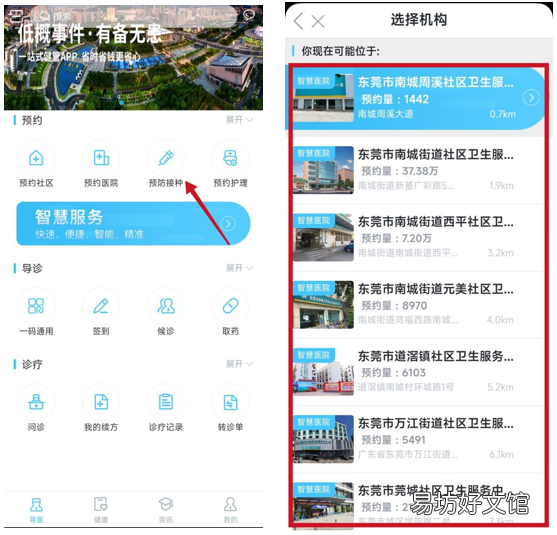Screen dimensions: 557x535
Task: Click the 1.9km distance label
Action: (501, 185)
